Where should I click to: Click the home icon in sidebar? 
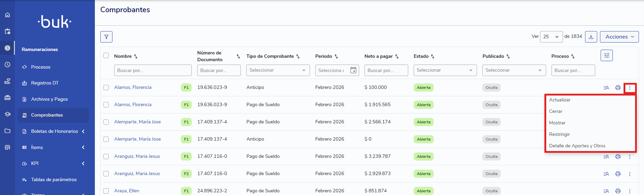tap(7, 15)
